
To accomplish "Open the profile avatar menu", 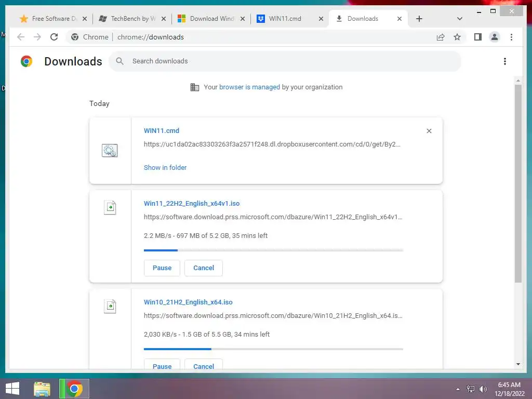I will pyautogui.click(x=495, y=37).
